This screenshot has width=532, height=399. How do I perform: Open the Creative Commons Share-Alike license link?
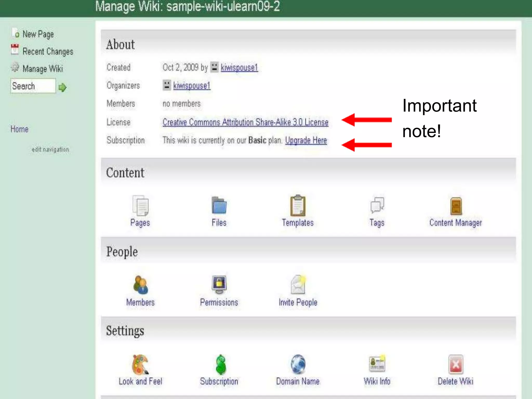[x=245, y=122]
